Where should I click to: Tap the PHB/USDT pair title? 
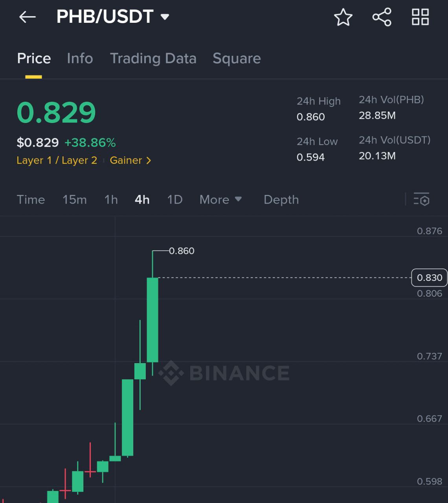[x=105, y=17]
